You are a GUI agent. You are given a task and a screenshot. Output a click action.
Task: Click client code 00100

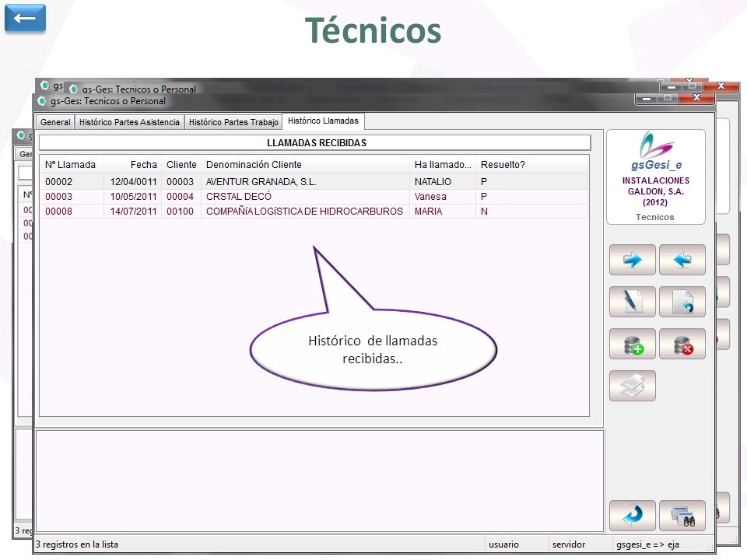coord(180,212)
